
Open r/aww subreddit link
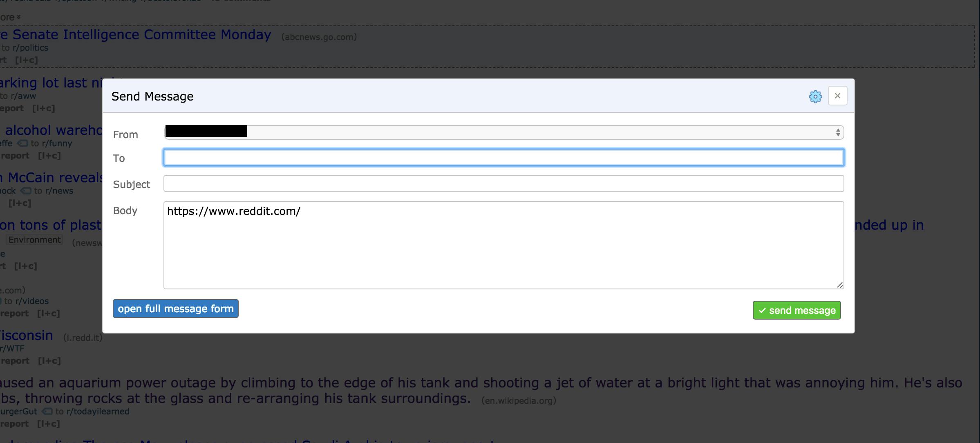tap(23, 96)
